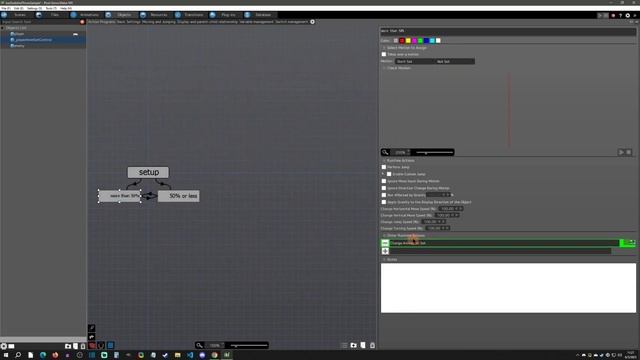640x360 pixels.
Task: Toggle Not Affected by Gravity checkbox
Action: pyautogui.click(x=384, y=195)
